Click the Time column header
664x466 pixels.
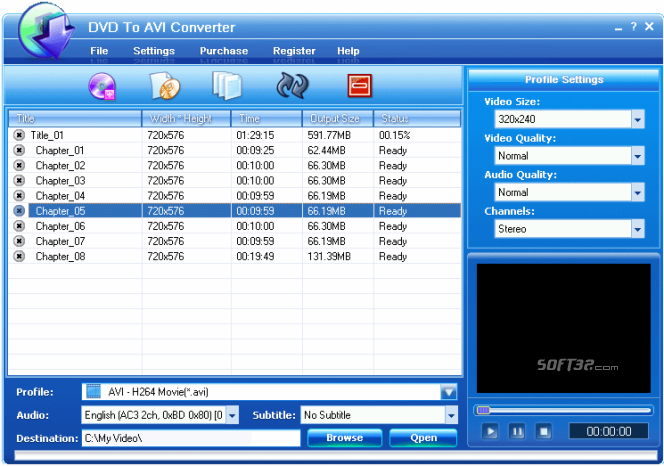tap(266, 119)
